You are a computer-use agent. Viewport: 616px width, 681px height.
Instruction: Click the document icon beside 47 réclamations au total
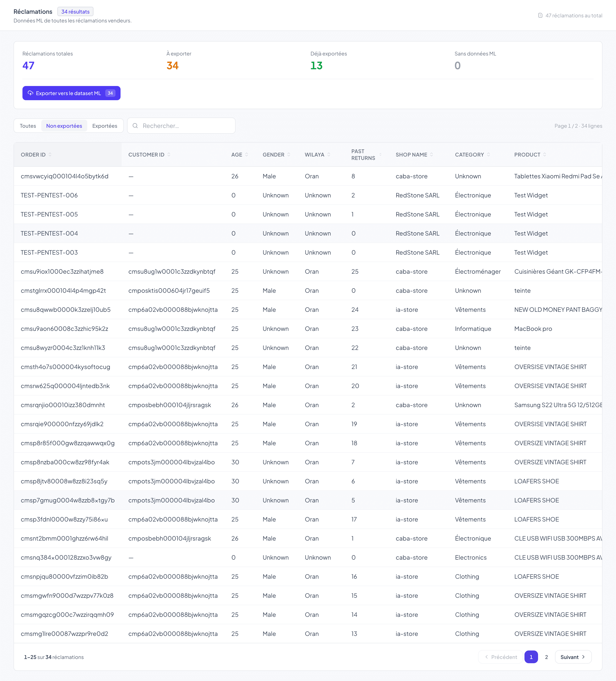pos(540,15)
